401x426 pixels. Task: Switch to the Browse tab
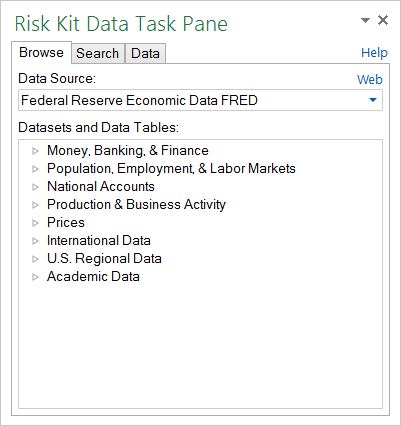pyautogui.click(x=41, y=53)
